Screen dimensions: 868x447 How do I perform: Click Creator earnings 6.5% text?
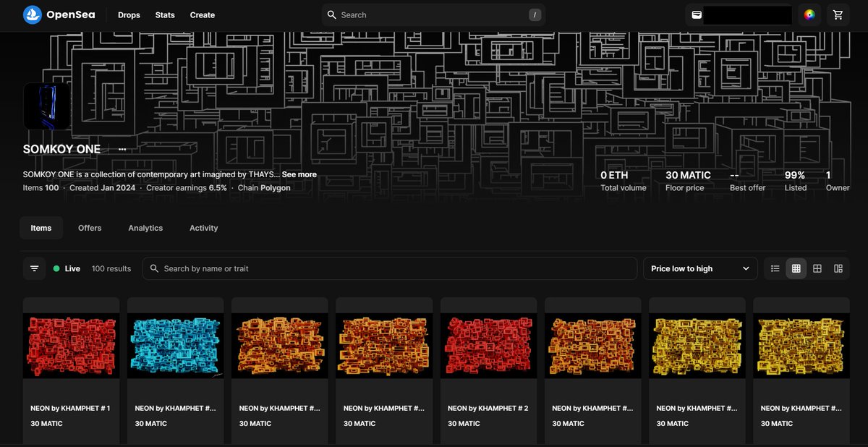(x=187, y=187)
